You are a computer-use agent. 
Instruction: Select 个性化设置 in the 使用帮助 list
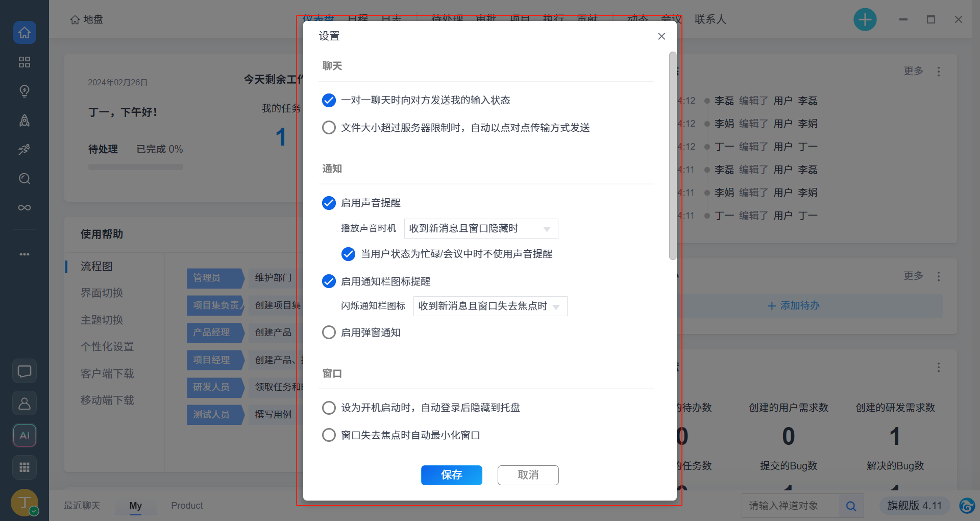pos(107,346)
